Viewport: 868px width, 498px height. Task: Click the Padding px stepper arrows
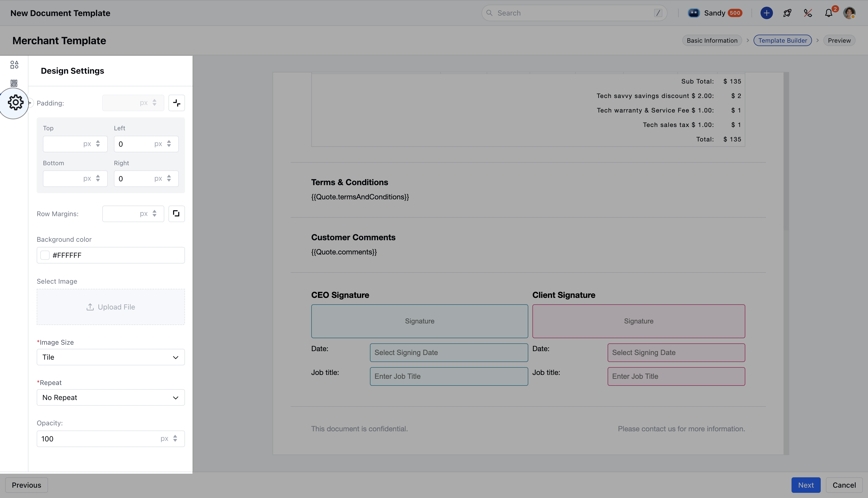(x=154, y=103)
